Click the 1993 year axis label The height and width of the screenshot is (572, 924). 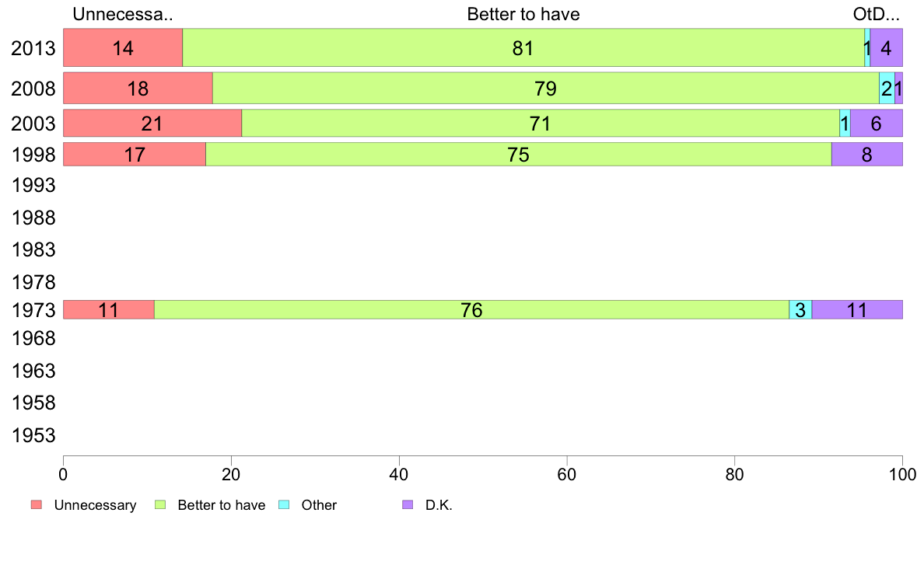click(33, 186)
